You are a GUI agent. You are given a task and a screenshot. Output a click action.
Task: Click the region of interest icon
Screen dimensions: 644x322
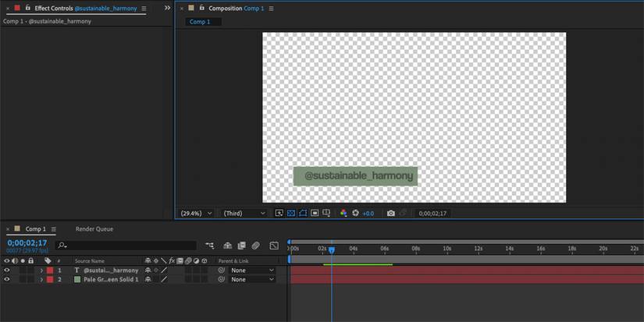[315, 214]
